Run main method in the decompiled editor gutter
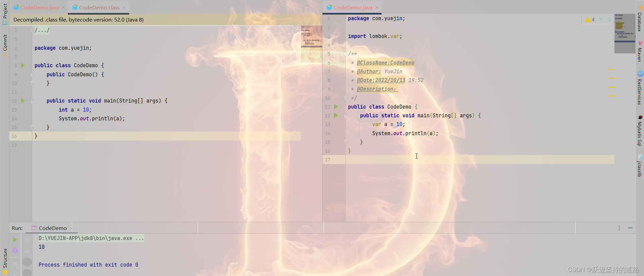 coord(23,101)
